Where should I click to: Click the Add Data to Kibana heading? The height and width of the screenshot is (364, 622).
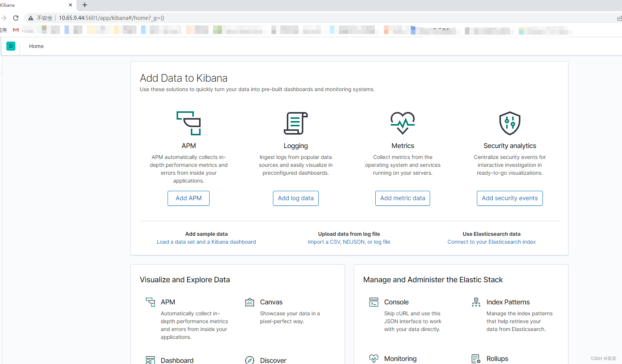pos(184,78)
